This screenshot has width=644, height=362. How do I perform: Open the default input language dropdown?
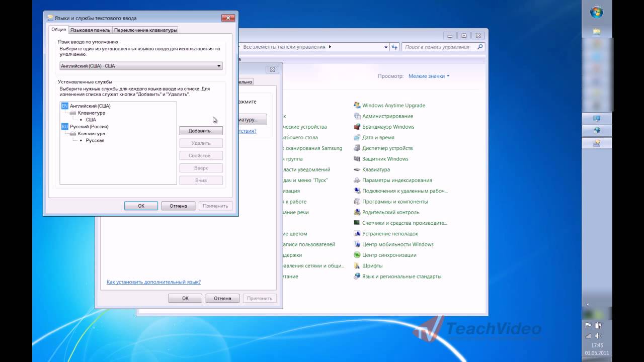pyautogui.click(x=141, y=66)
